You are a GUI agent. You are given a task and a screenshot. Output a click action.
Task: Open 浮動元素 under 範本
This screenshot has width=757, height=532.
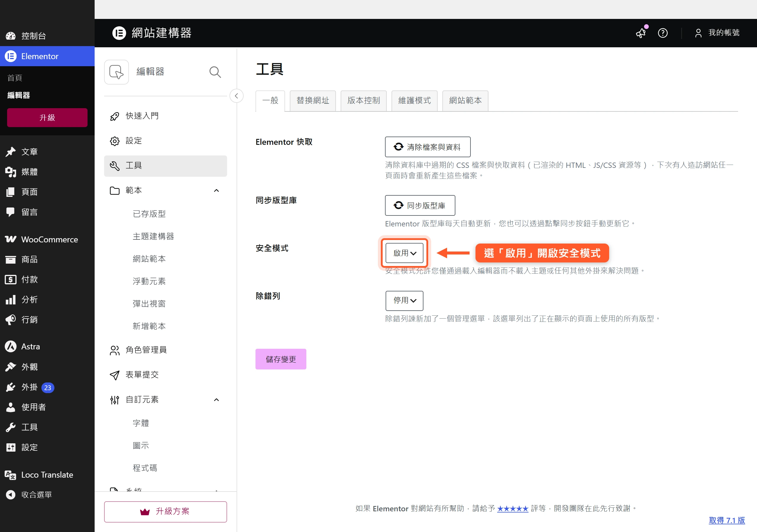pyautogui.click(x=149, y=281)
